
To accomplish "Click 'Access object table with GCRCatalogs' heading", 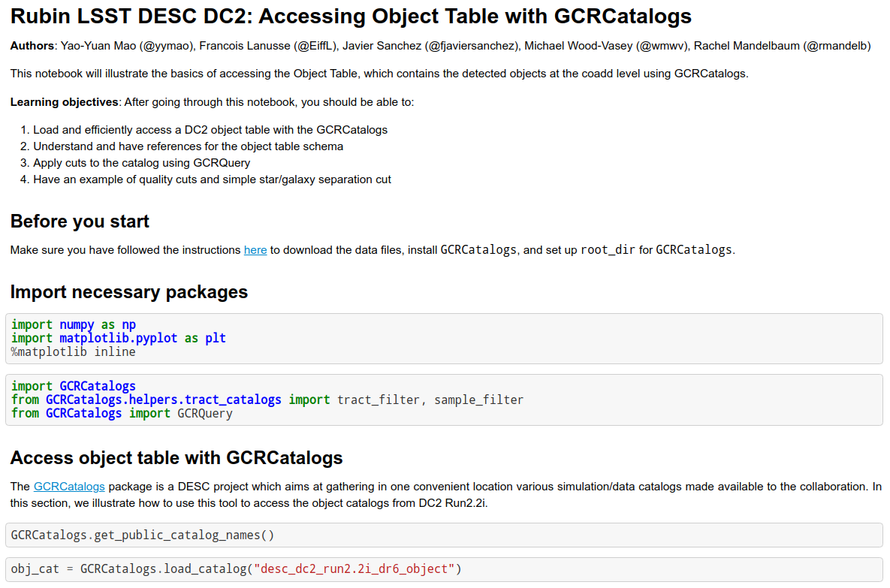I will pyautogui.click(x=176, y=458).
